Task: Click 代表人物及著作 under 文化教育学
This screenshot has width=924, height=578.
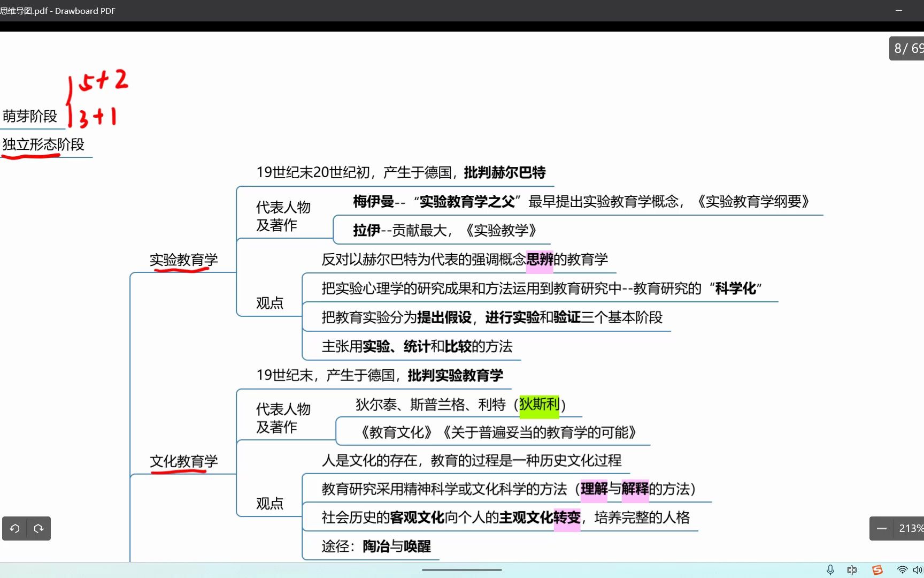Action: pyautogui.click(x=283, y=418)
